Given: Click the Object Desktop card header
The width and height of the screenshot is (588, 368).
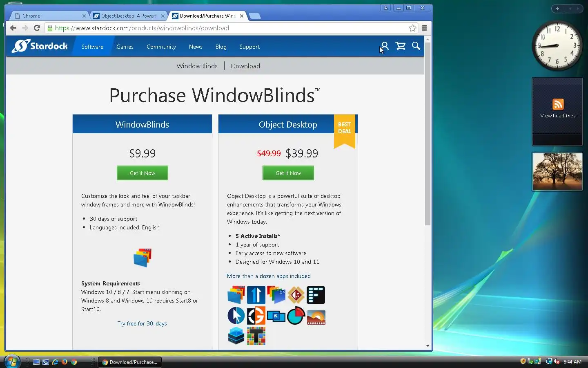Looking at the screenshot, I should coord(288,124).
